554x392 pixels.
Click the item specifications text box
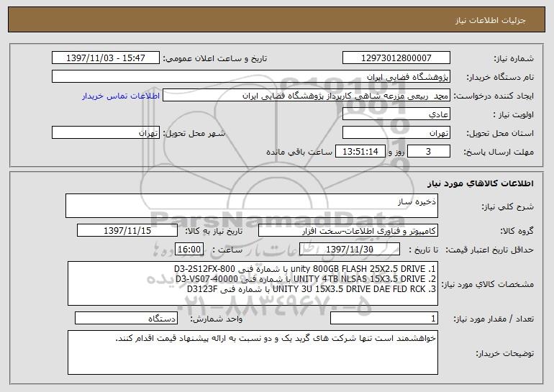tap(253, 283)
